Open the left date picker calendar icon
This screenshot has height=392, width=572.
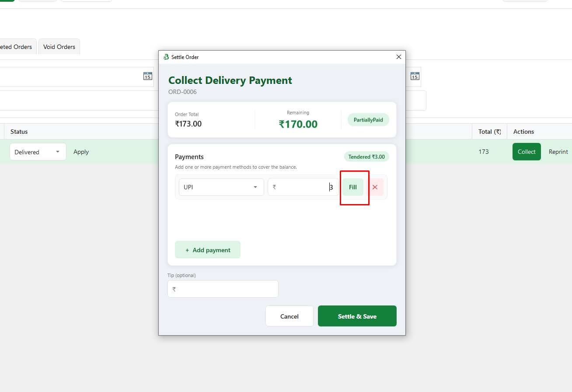[148, 76]
